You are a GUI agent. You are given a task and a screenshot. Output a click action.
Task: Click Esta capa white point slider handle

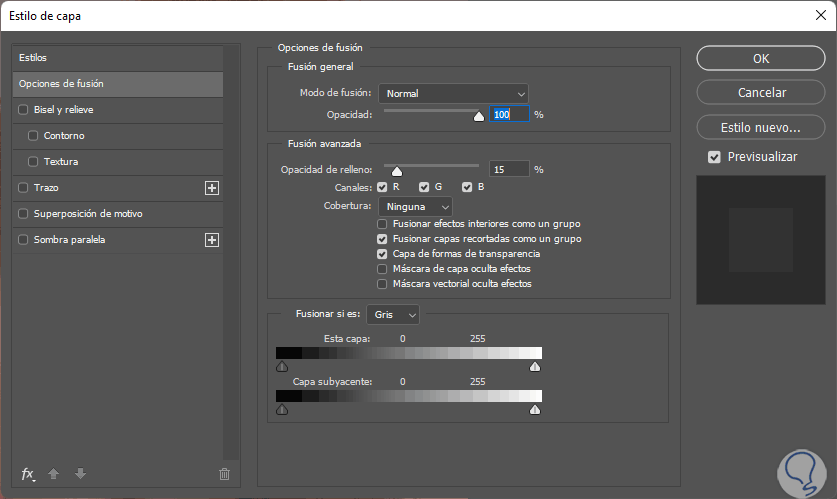535,366
